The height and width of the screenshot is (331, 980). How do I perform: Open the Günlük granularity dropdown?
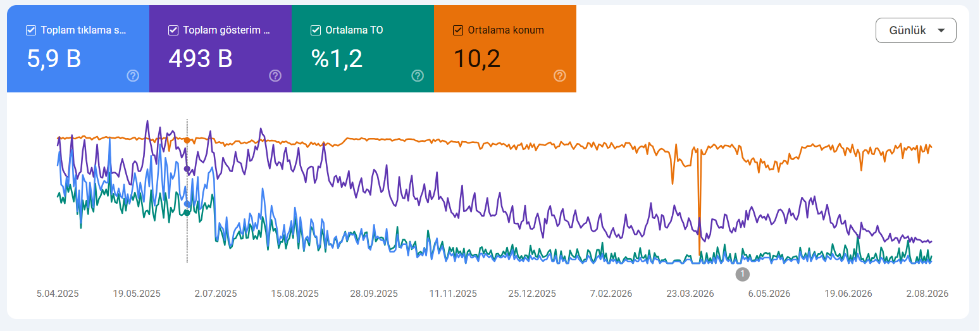click(915, 30)
